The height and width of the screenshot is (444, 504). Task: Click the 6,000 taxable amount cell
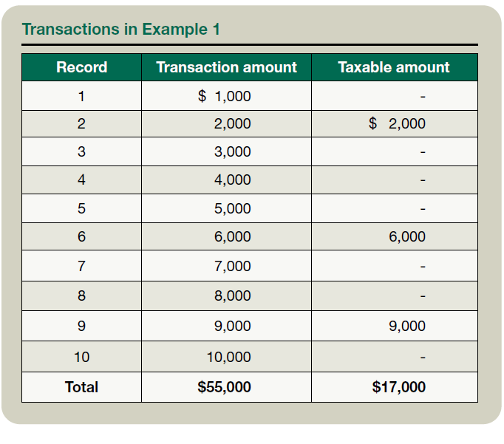(406, 237)
